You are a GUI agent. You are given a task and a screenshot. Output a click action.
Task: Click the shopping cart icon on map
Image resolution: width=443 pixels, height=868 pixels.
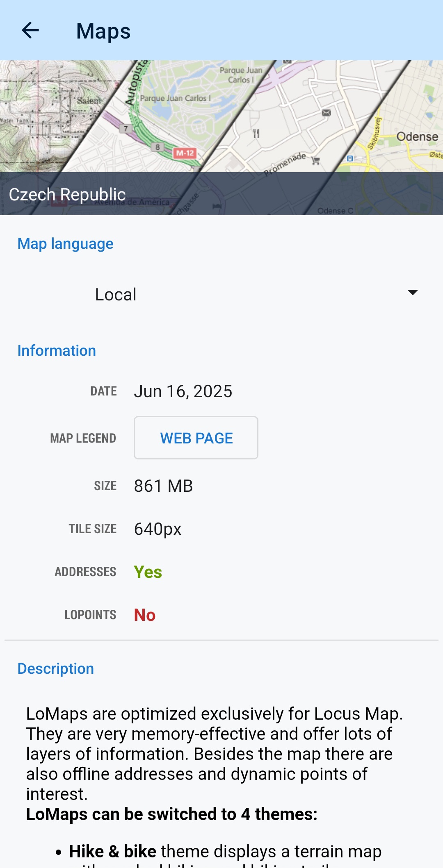(x=315, y=161)
